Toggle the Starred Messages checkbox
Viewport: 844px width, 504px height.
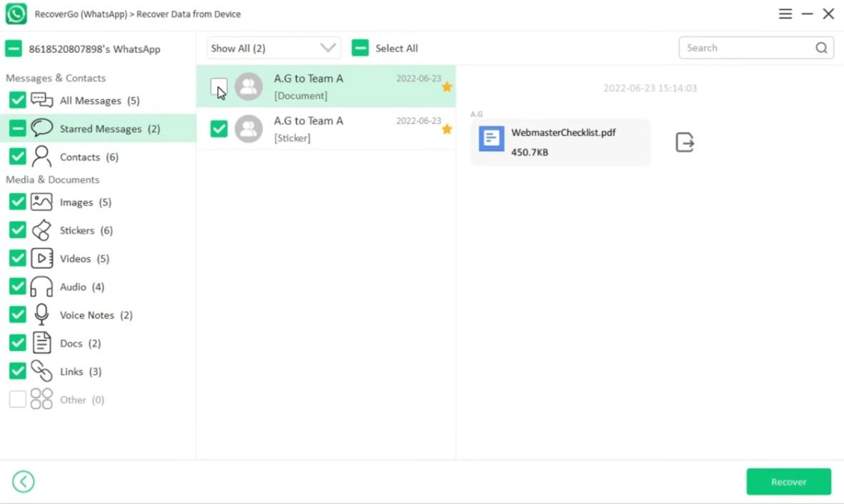(17, 129)
